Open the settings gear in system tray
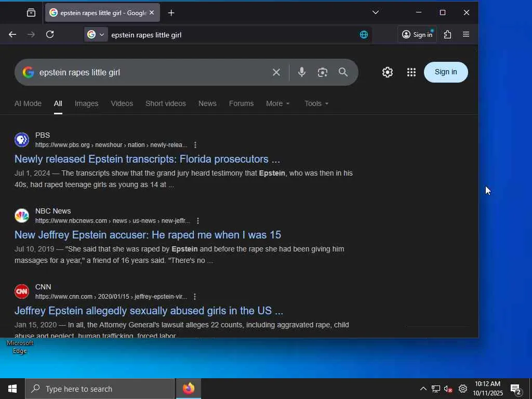The width and height of the screenshot is (532, 399). 463,389
